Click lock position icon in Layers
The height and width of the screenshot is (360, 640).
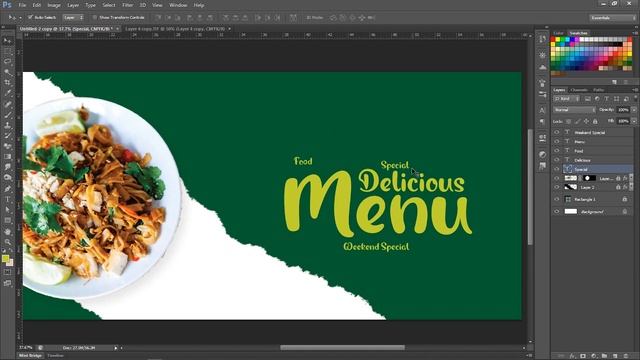[x=587, y=121]
